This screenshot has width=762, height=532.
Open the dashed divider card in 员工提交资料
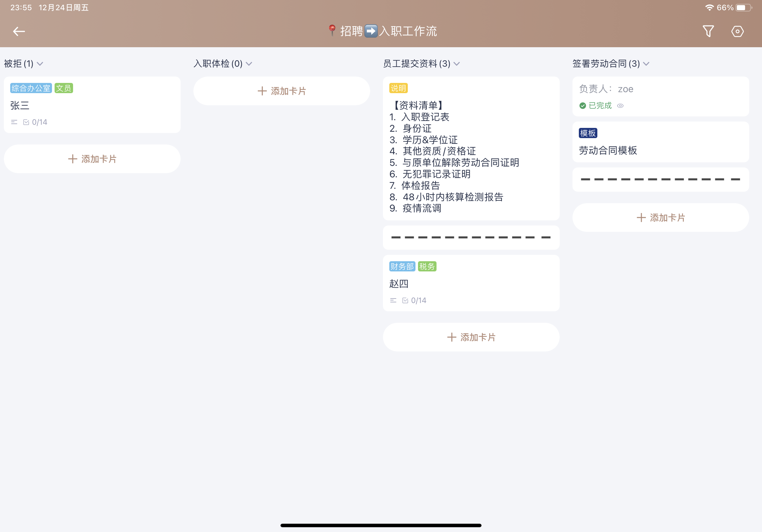471,238
